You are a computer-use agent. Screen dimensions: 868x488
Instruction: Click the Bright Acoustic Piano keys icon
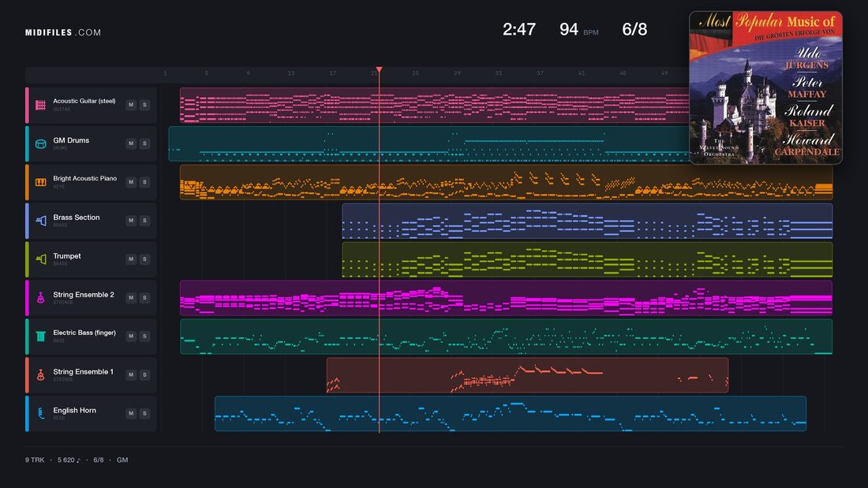coord(40,182)
